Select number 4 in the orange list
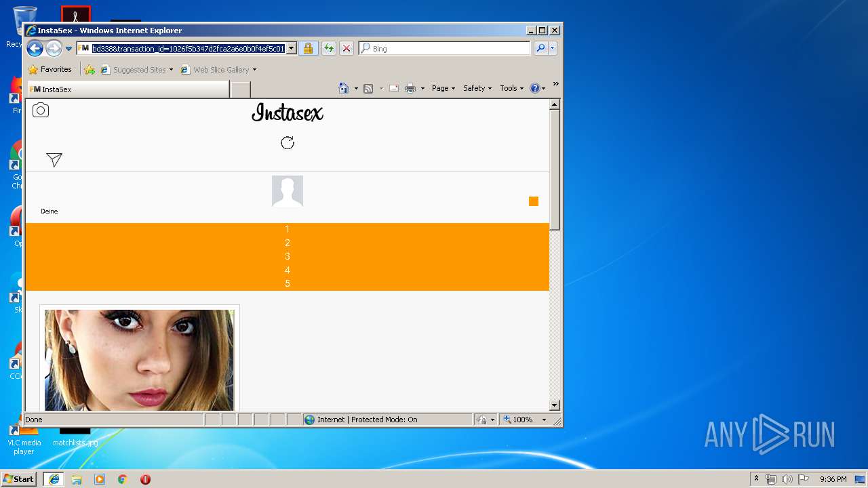This screenshot has height=488, width=868. coord(288,270)
